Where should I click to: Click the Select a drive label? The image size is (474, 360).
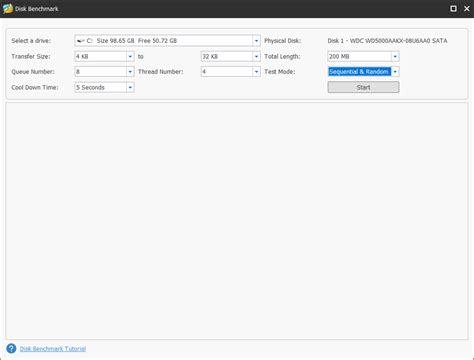click(x=31, y=41)
